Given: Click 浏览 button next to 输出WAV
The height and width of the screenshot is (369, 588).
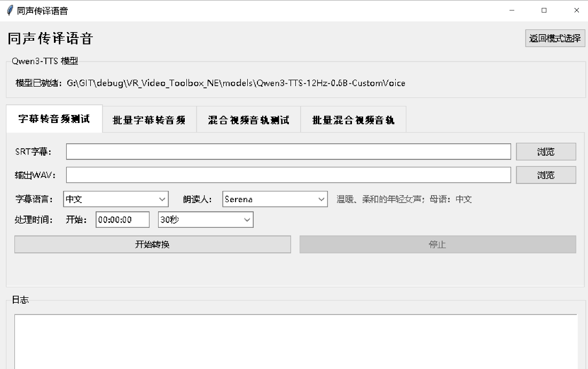Looking at the screenshot, I should (x=546, y=175).
